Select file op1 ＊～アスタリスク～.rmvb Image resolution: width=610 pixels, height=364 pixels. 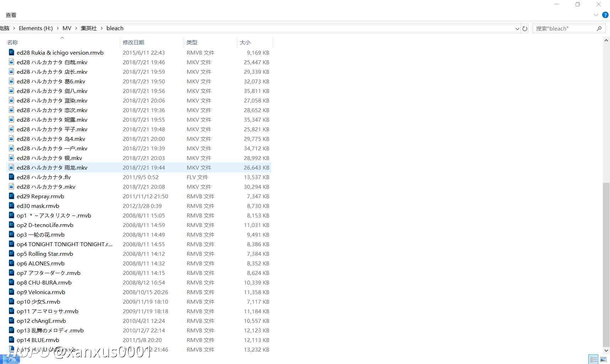pos(54,215)
